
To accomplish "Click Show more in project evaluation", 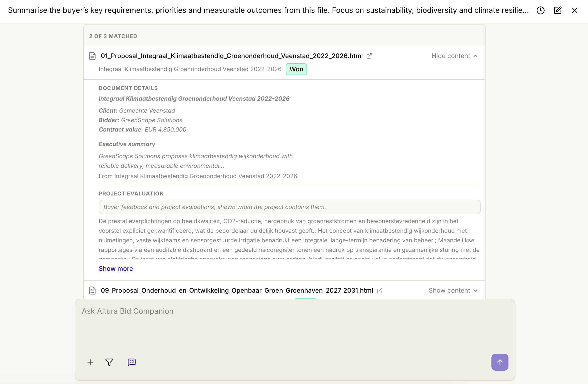I will (x=116, y=269).
